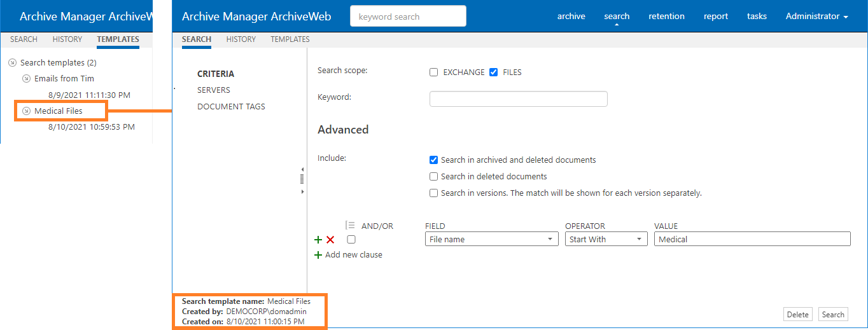Click the green plus icon beside the clause row

coord(318,240)
